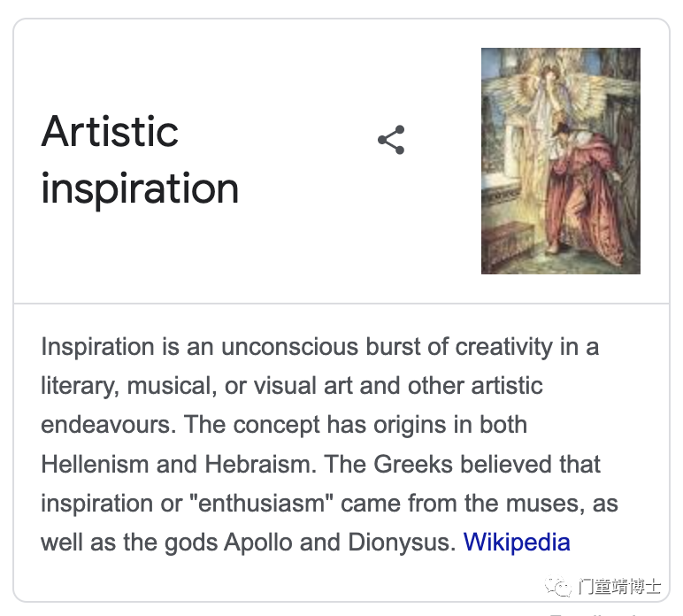Click the word "creativity" in the first line
The image size is (683, 616).
(504, 347)
